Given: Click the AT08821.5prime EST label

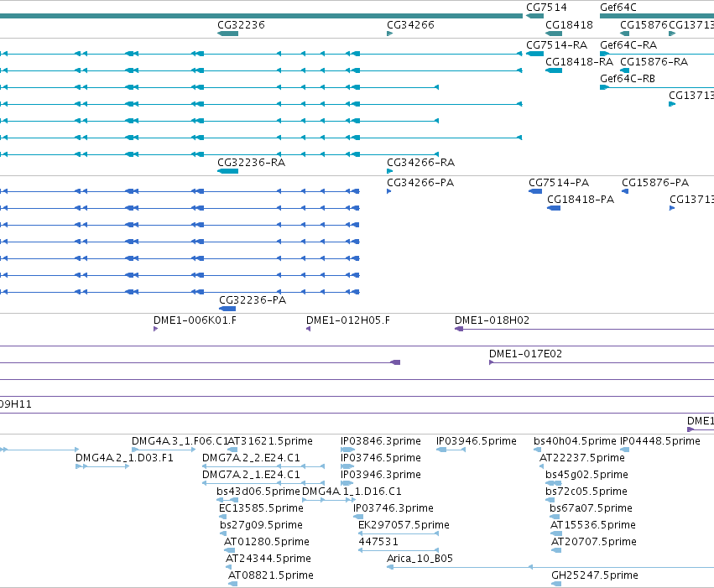Looking at the screenshot, I should tap(271, 575).
